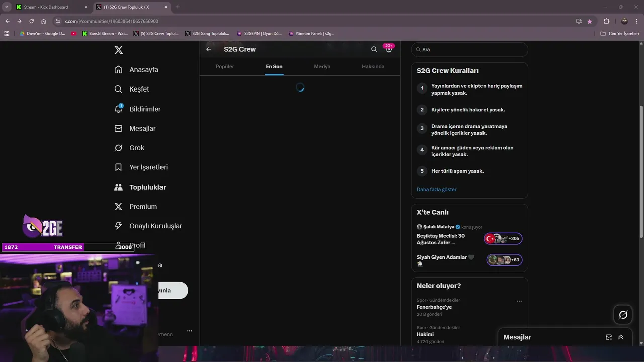Open Yer İşaretleri bookmark icon
644x362 pixels.
pyautogui.click(x=118, y=167)
